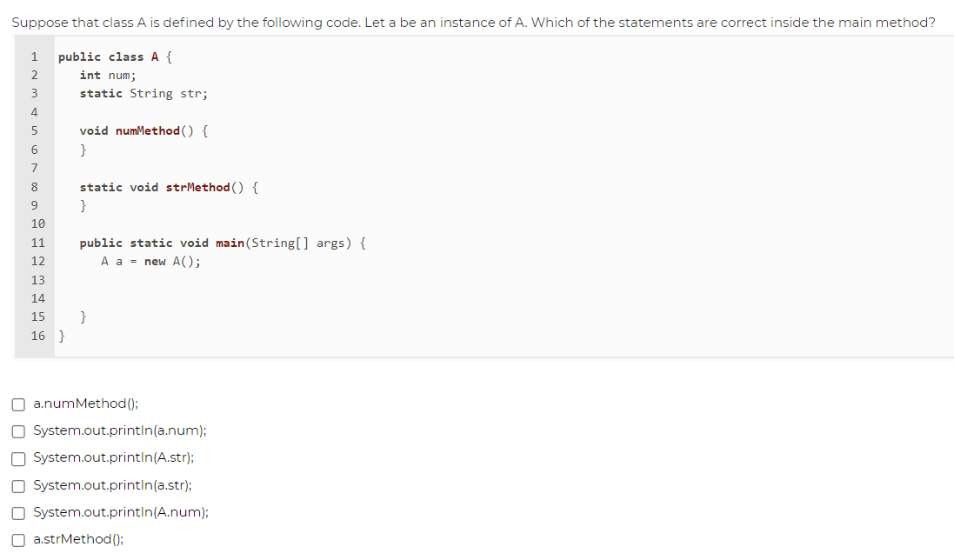Check the System.out.println(a.num); option
The image size is (954, 560).
pyautogui.click(x=18, y=430)
